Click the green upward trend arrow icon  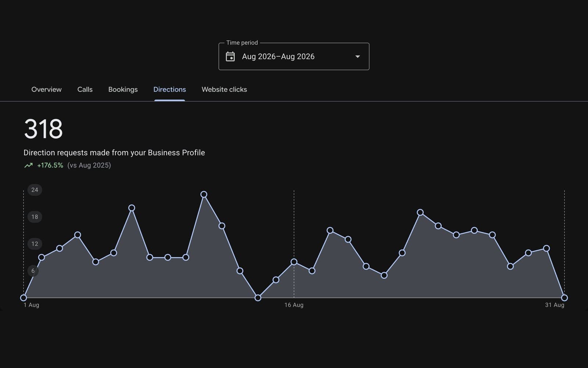28,165
